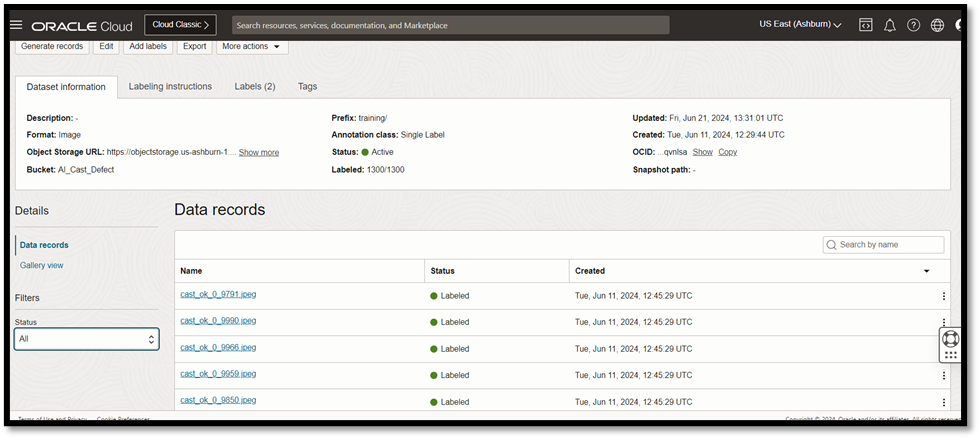
Task: Open the Status filter dropdown
Action: click(86, 339)
